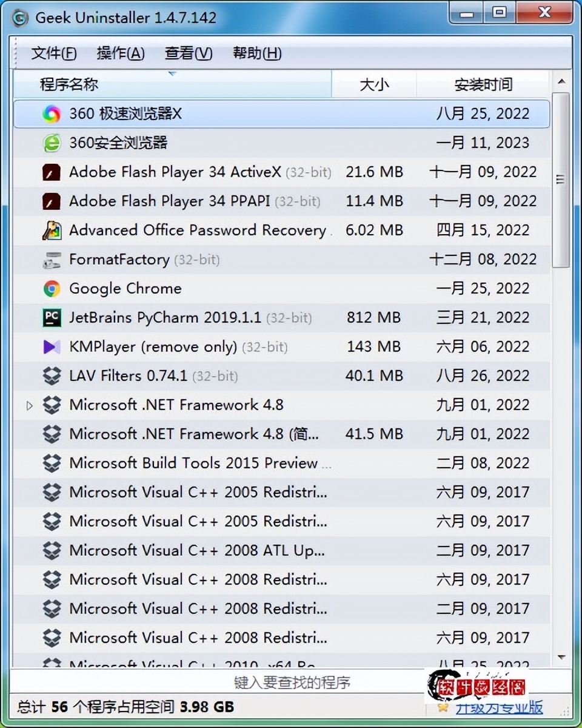Click the 143 MB size cell
Screen dimensions: 582x728
[x=374, y=347]
